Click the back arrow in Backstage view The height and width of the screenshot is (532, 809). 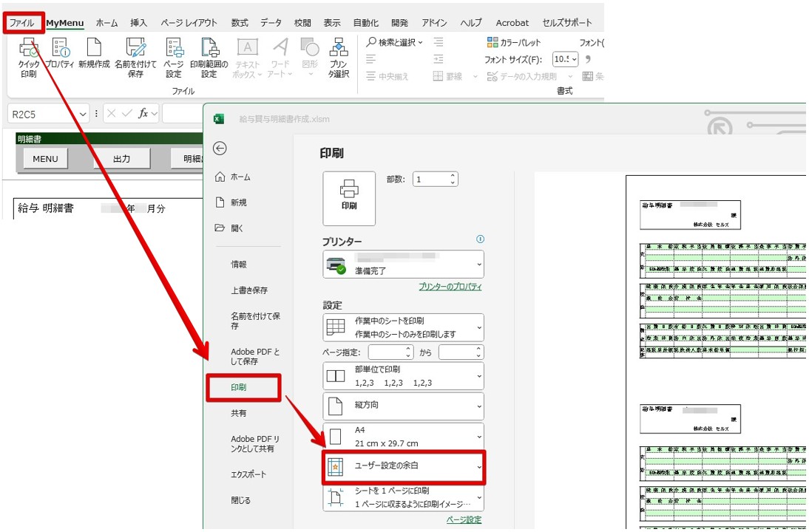click(x=220, y=149)
